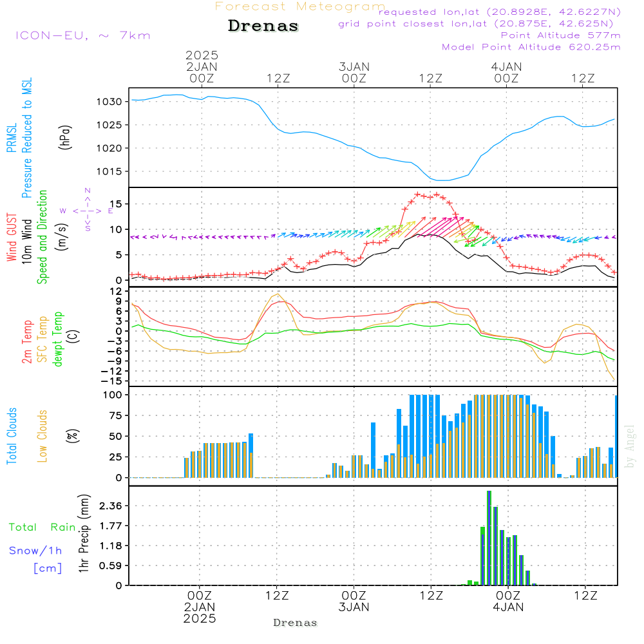Select the 'Point Altitude 577m' text
Image resolution: width=644 pixels, height=644 pixels.
pyautogui.click(x=561, y=35)
